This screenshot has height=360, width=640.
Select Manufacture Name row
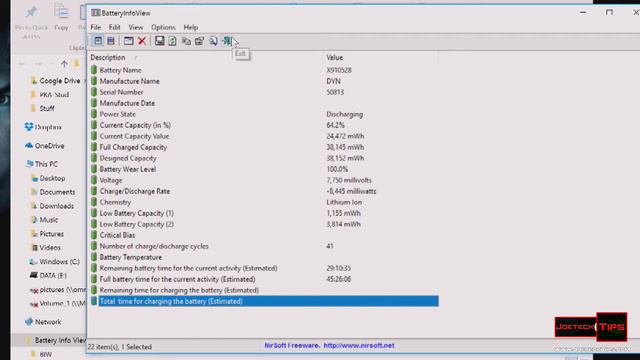click(x=264, y=81)
